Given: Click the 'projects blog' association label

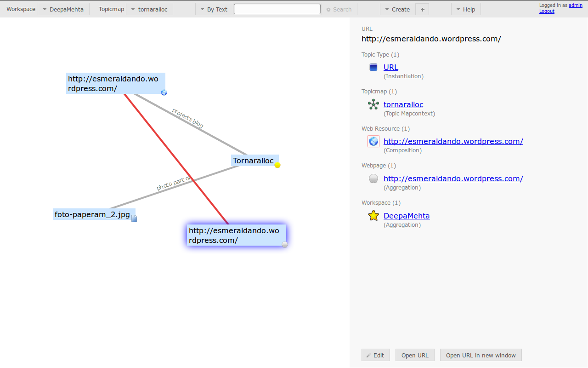Looking at the screenshot, I should tap(187, 118).
